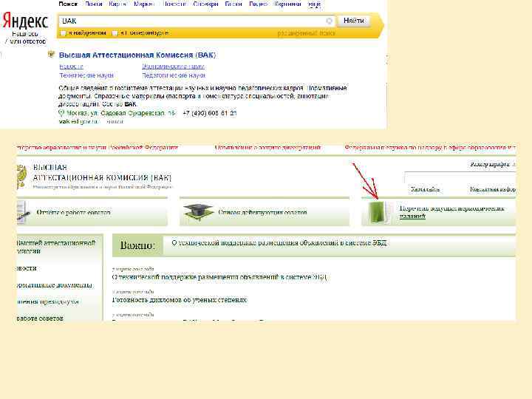Open the Федеральная служба по надзору link
The image size is (532, 399).
430,148
